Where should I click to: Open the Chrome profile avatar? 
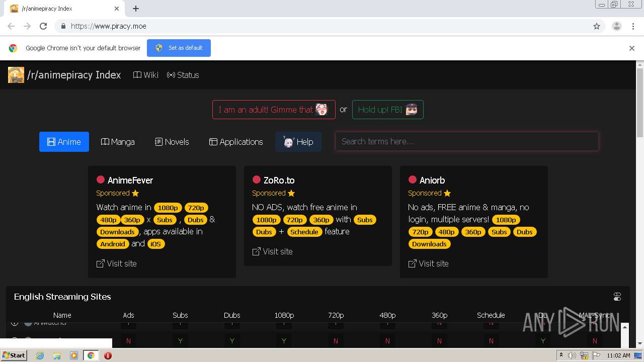click(x=617, y=26)
